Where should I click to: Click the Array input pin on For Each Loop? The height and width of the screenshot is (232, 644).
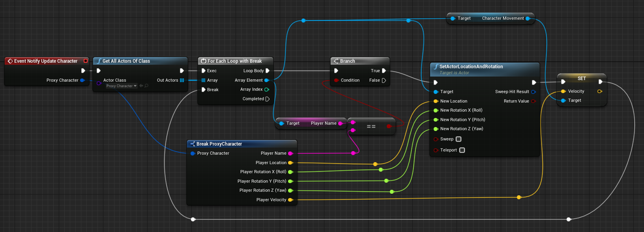[x=203, y=80]
